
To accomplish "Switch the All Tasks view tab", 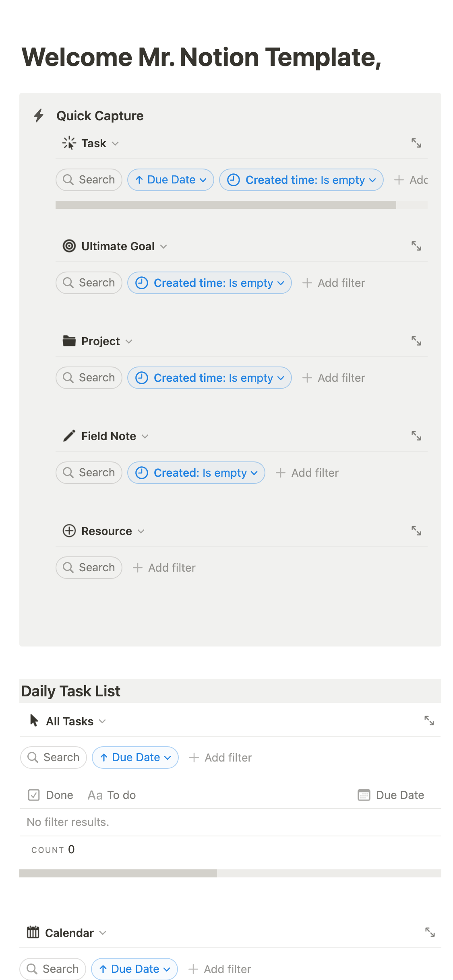I will [x=68, y=721].
